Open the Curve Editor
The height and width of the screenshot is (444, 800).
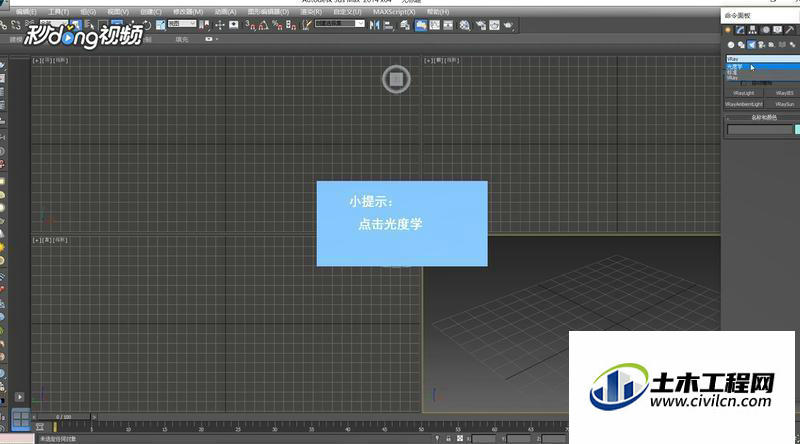click(x=435, y=24)
